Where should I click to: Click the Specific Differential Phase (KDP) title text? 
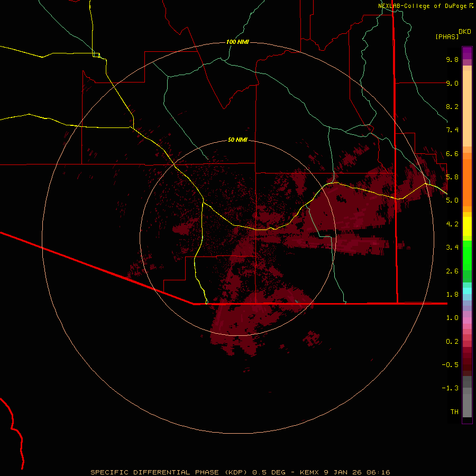coord(169,472)
